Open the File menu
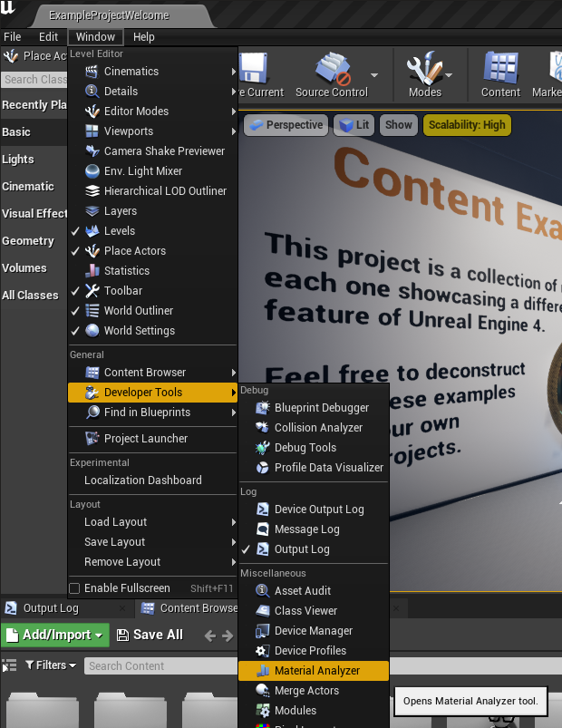Screen dimensions: 562x728 (x=13, y=36)
